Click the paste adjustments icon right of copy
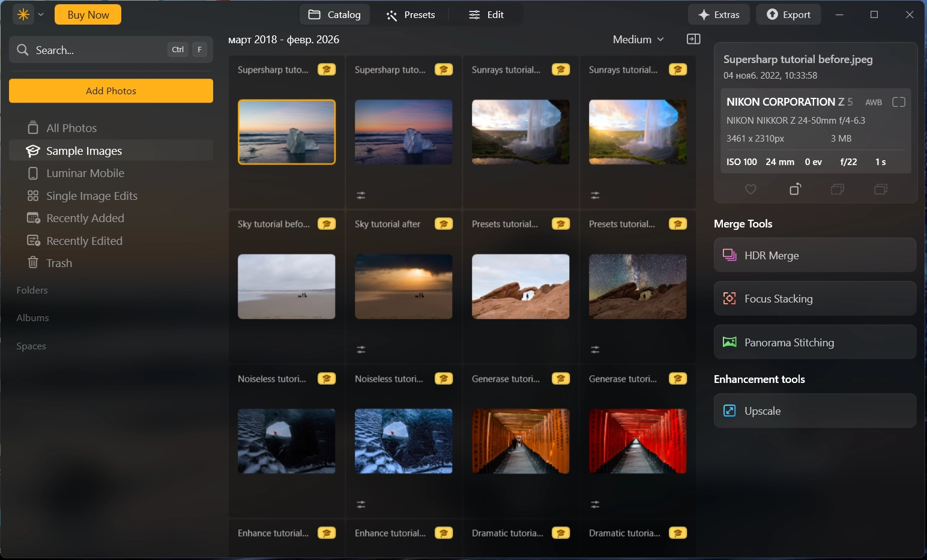Screen dimensions: 927x560 881,189
